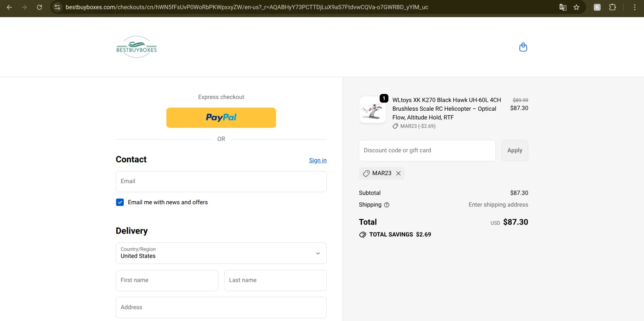
Task: Go back to the previous page
Action: 9,7
